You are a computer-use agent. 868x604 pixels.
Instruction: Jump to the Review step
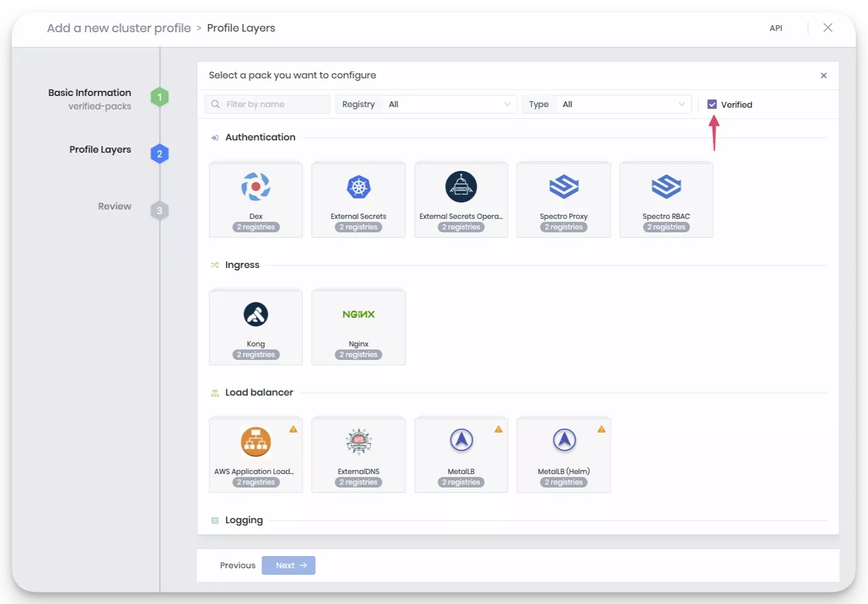tap(115, 207)
